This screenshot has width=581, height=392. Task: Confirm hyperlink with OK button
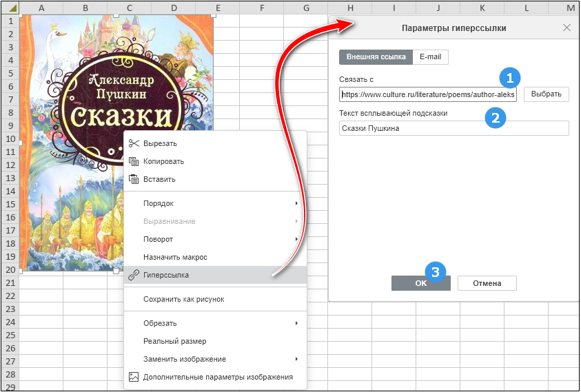click(421, 283)
